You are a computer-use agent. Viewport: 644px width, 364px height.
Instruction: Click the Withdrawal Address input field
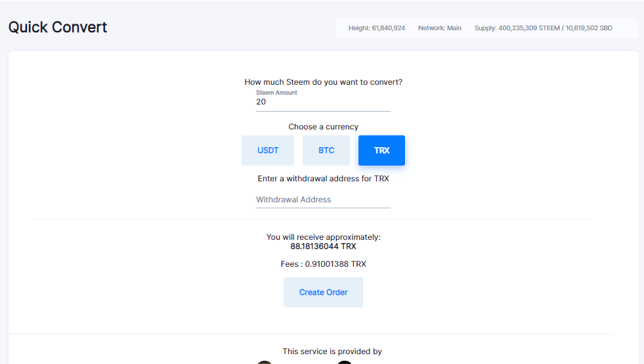coord(323,200)
